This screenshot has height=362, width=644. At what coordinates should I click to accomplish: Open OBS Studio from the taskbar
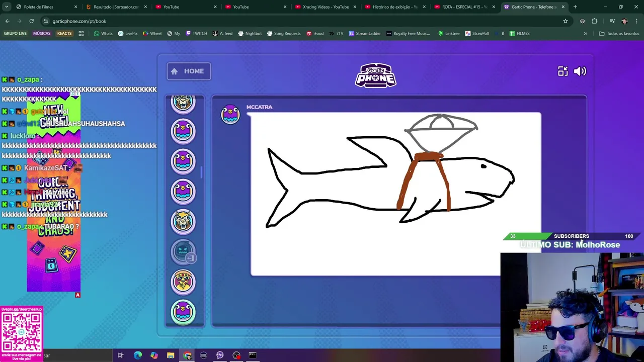coord(236,355)
